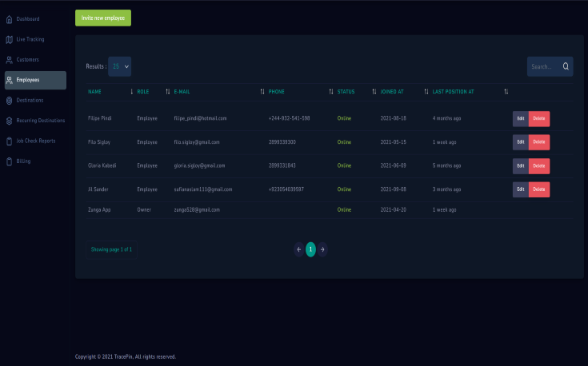This screenshot has height=366, width=588.
Task: Click the Destinations pin icon
Action: 9,101
